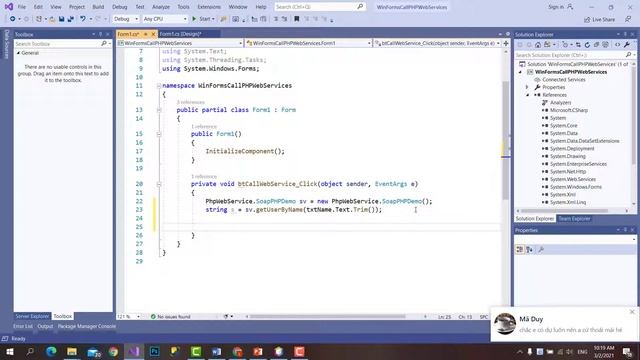
Task: Toggle auto-hide pin on Solution Explorer panel
Action: tap(625, 34)
